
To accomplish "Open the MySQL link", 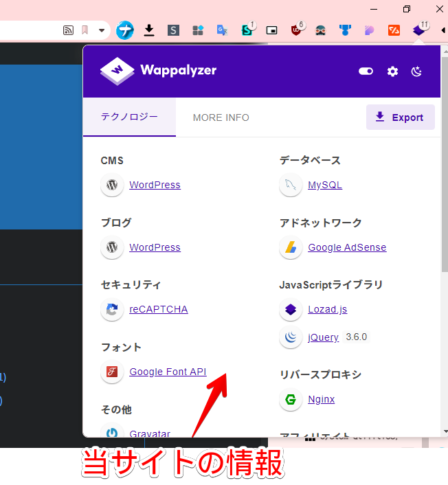I will pos(325,185).
